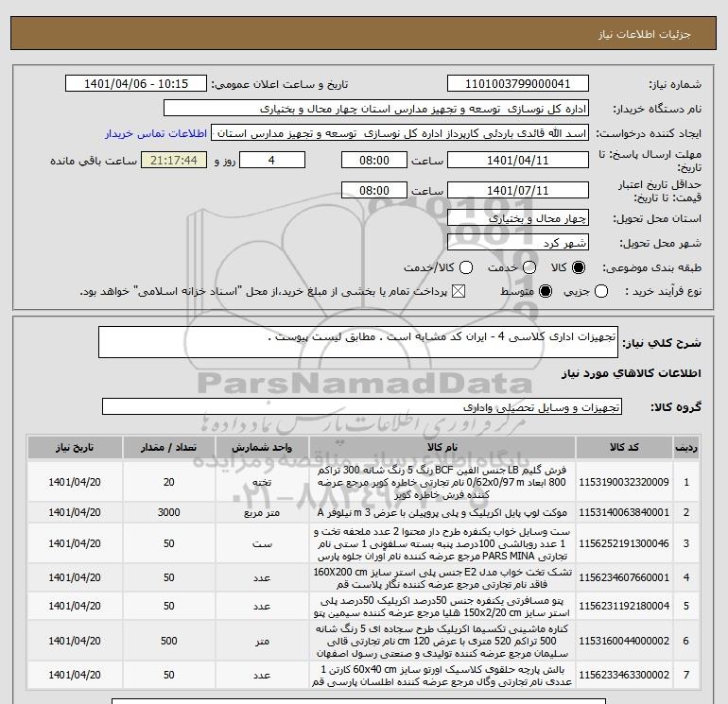Select the متوسط purchase type radio
The height and width of the screenshot is (704, 728).
546,291
